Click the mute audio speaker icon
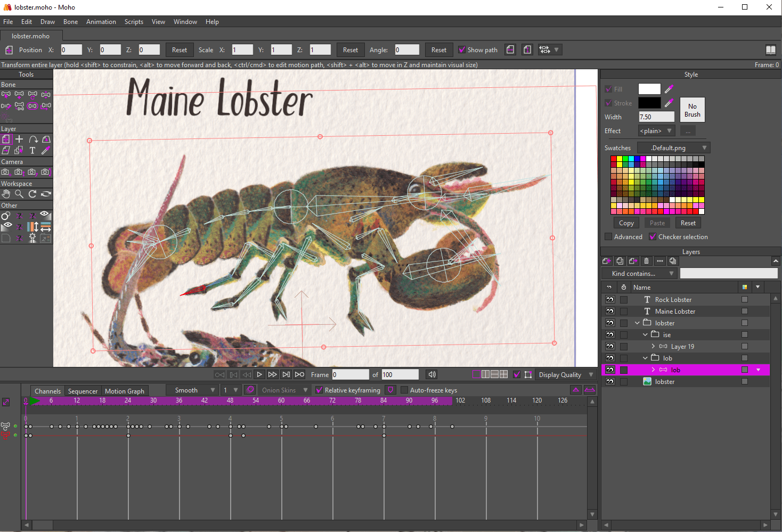This screenshot has width=782, height=532. pos(432,374)
